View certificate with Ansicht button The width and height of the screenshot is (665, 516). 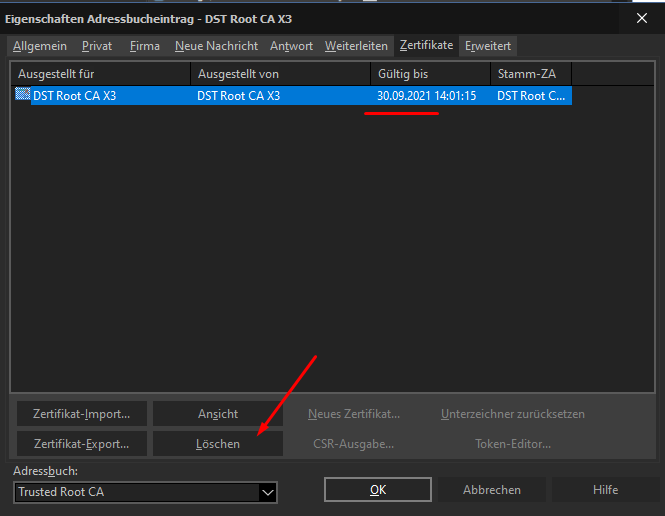tap(218, 414)
